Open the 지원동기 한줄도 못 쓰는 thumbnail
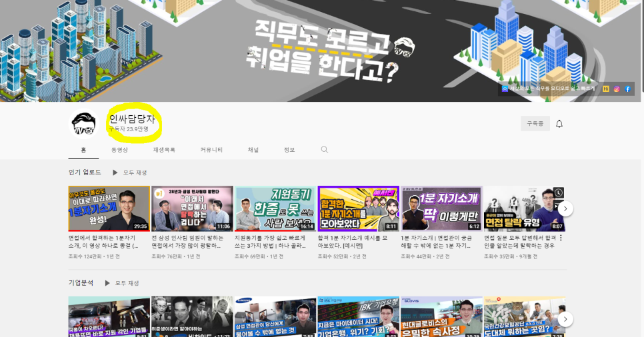This screenshot has height=337, width=644. [275, 208]
